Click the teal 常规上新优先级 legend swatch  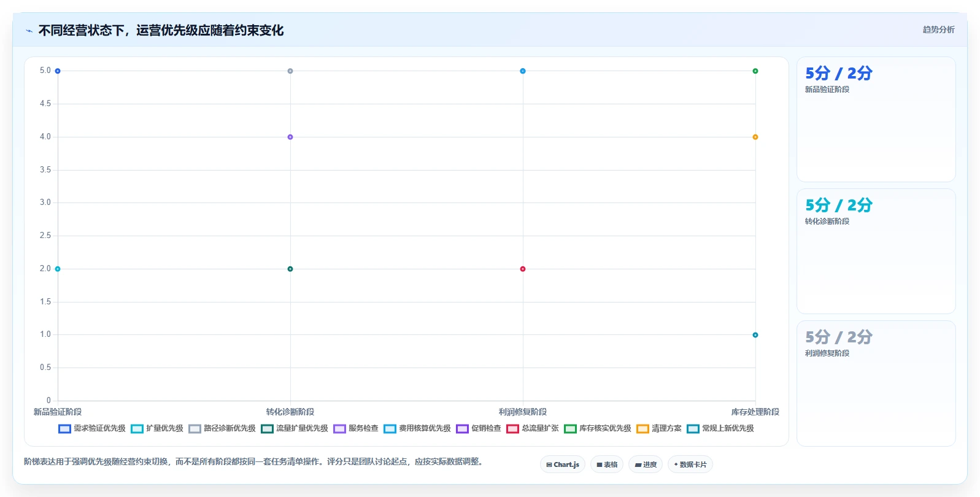point(693,429)
